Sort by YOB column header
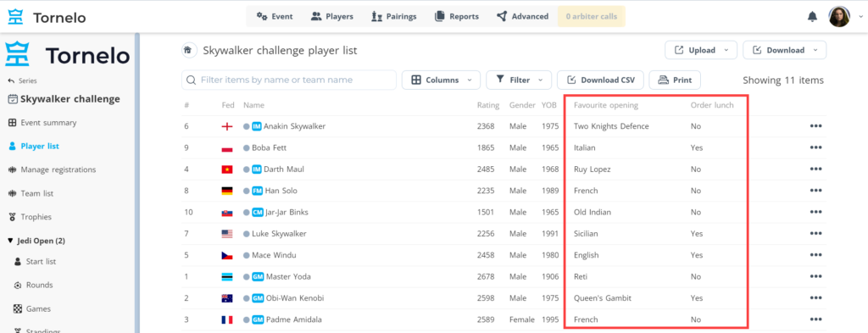The width and height of the screenshot is (868, 333). (x=549, y=105)
